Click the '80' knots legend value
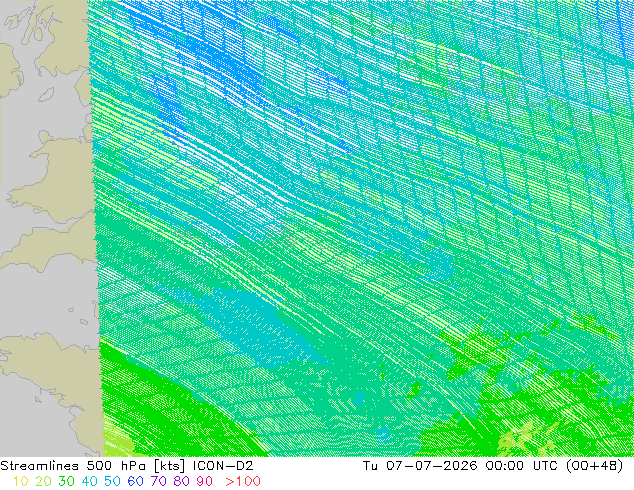The image size is (634, 490). point(182,481)
